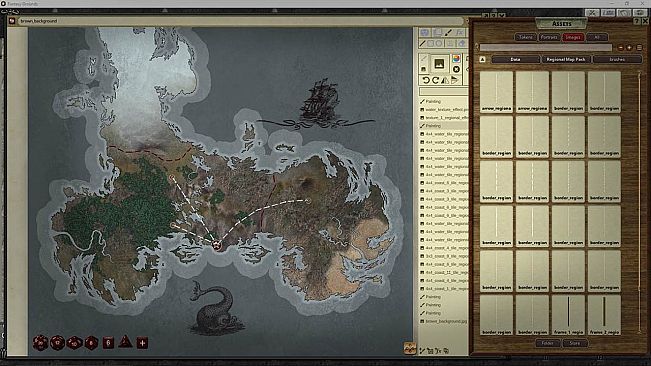Click the d6 cube die
The height and width of the screenshot is (366, 651).
tap(108, 343)
